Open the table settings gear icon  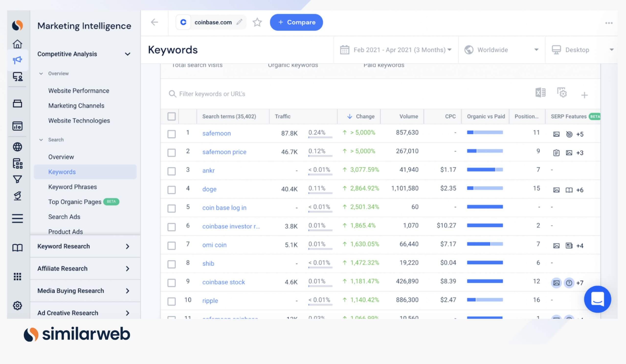(x=562, y=93)
